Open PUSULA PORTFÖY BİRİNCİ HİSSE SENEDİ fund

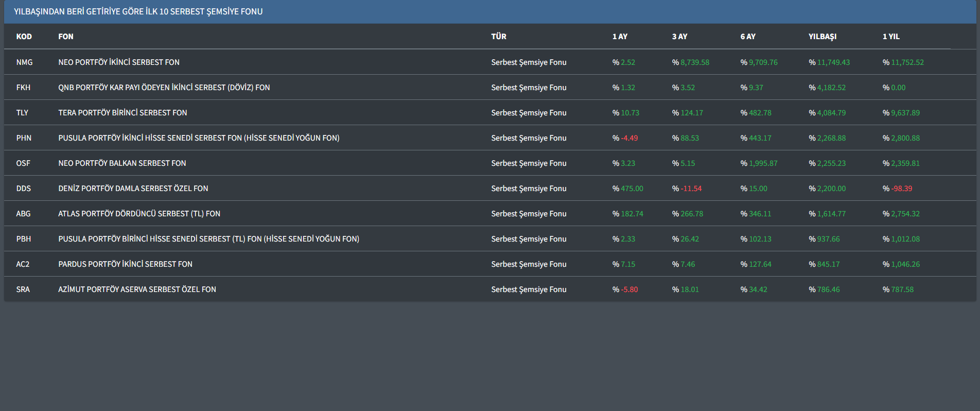[208, 239]
